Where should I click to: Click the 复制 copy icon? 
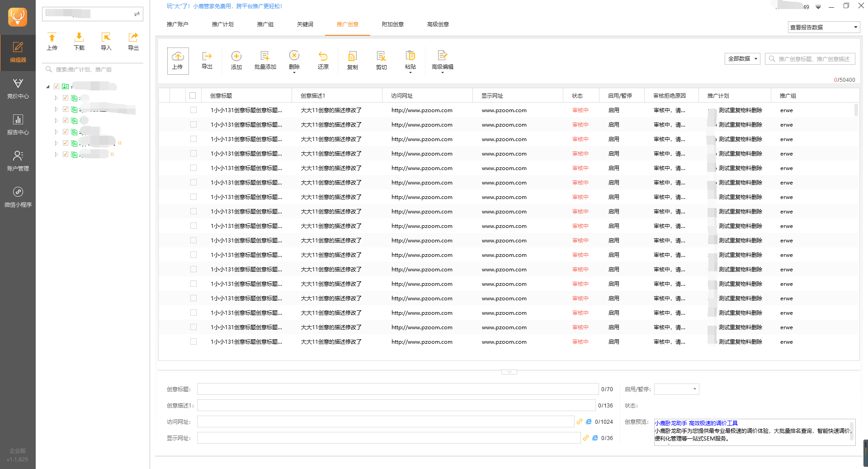[x=353, y=56]
